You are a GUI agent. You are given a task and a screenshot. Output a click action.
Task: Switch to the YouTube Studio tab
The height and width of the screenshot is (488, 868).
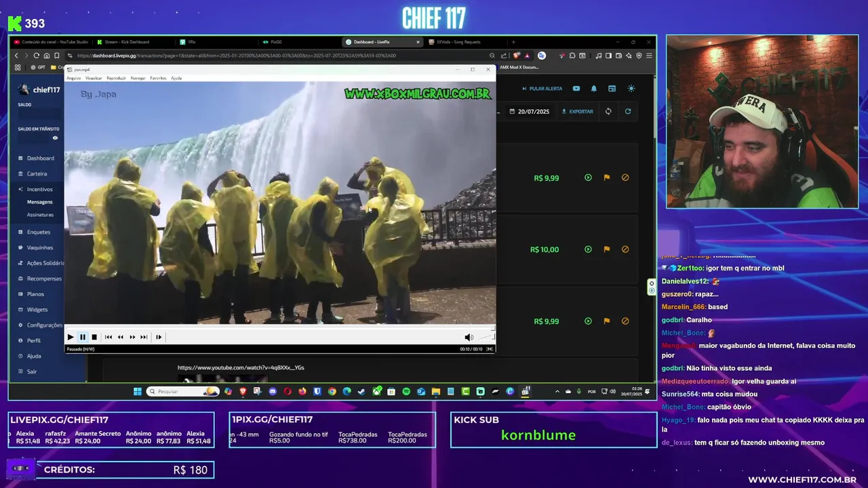(x=53, y=42)
